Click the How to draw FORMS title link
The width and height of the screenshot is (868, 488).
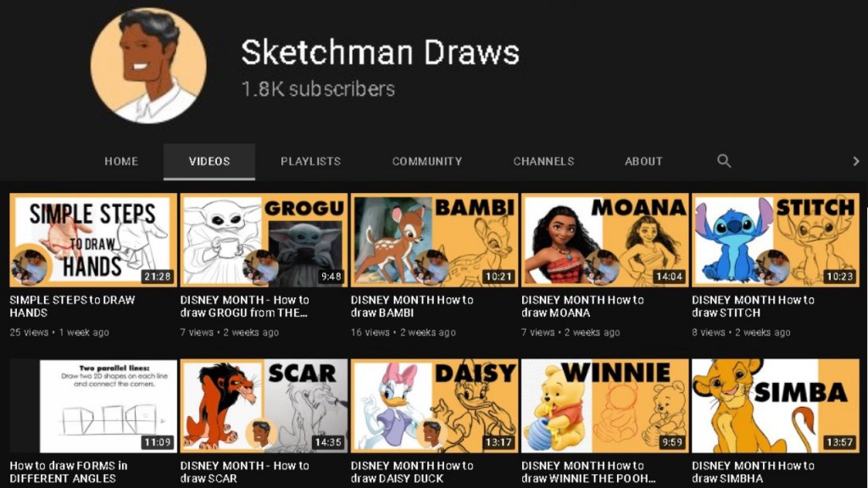[68, 472]
